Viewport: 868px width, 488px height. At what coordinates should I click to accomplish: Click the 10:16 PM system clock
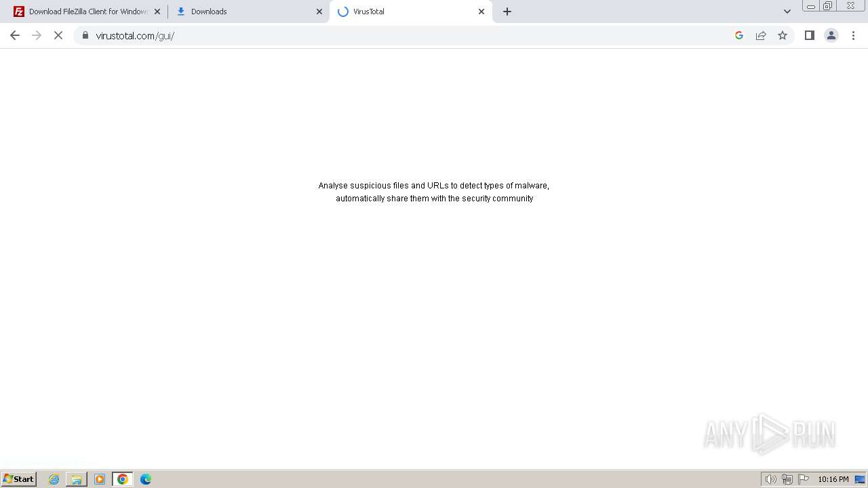pos(833,479)
